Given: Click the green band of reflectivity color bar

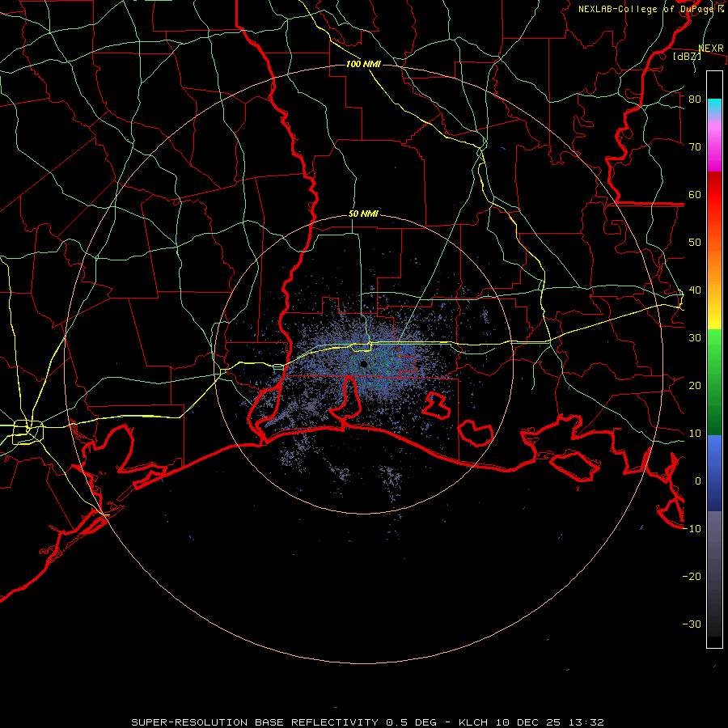Looking at the screenshot, I should point(714,382).
